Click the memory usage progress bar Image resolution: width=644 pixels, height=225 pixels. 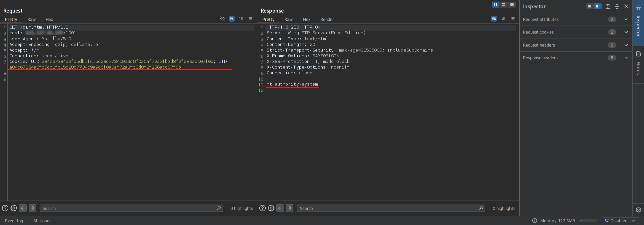point(588,221)
